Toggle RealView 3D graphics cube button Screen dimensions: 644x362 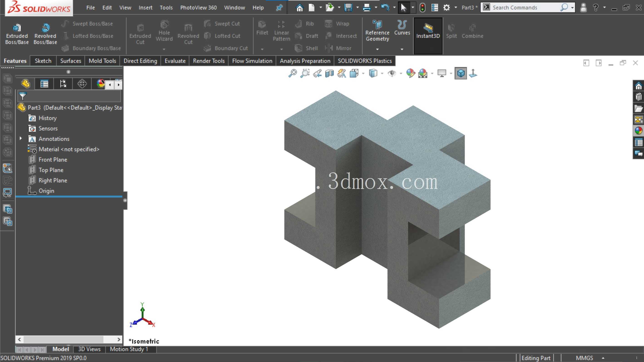pyautogui.click(x=461, y=73)
